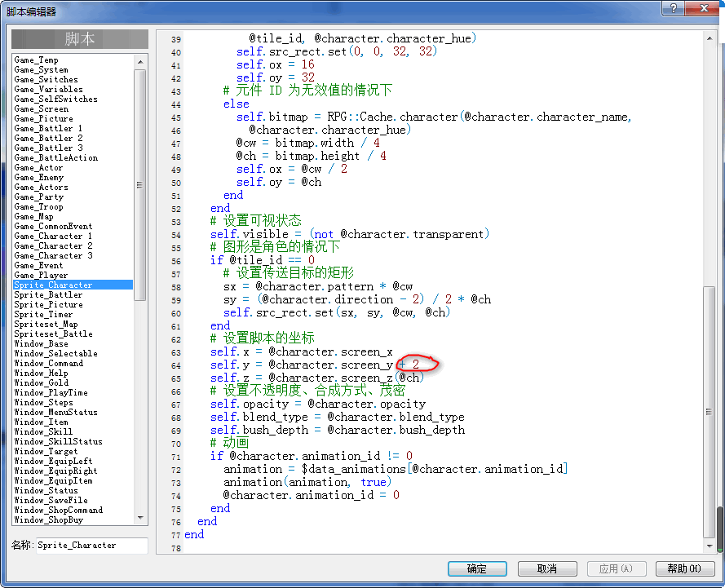Click the code editor scroll down arrow
Image resolution: width=725 pixels, height=588 pixels.
click(710, 546)
